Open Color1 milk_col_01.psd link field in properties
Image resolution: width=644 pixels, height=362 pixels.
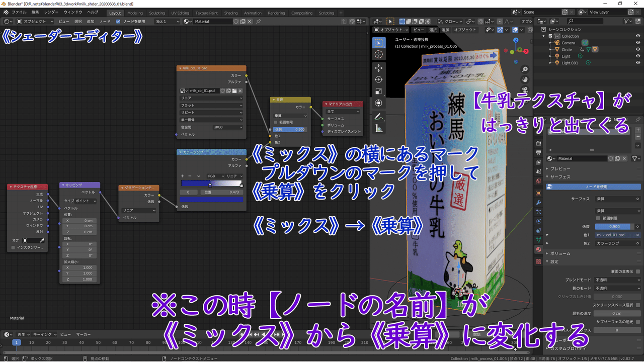click(x=617, y=235)
